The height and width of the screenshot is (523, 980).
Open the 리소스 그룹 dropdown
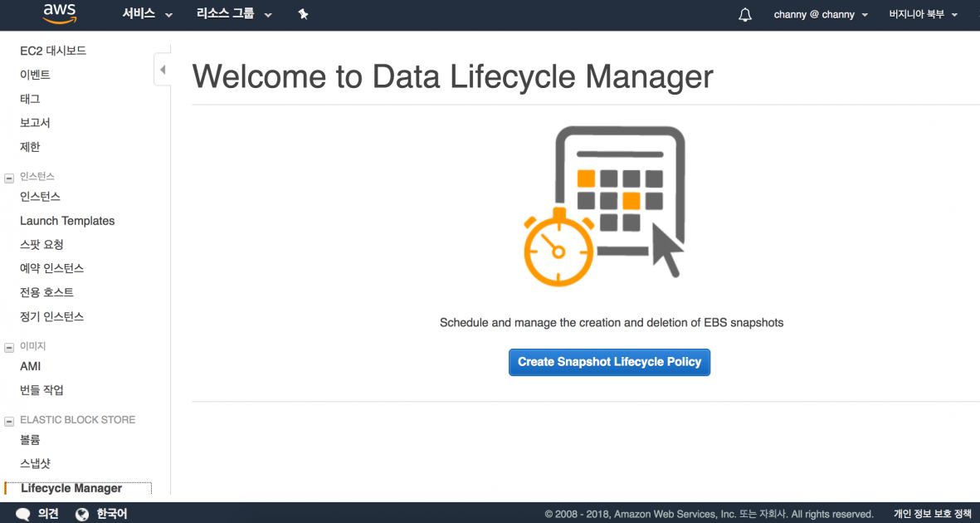point(234,14)
